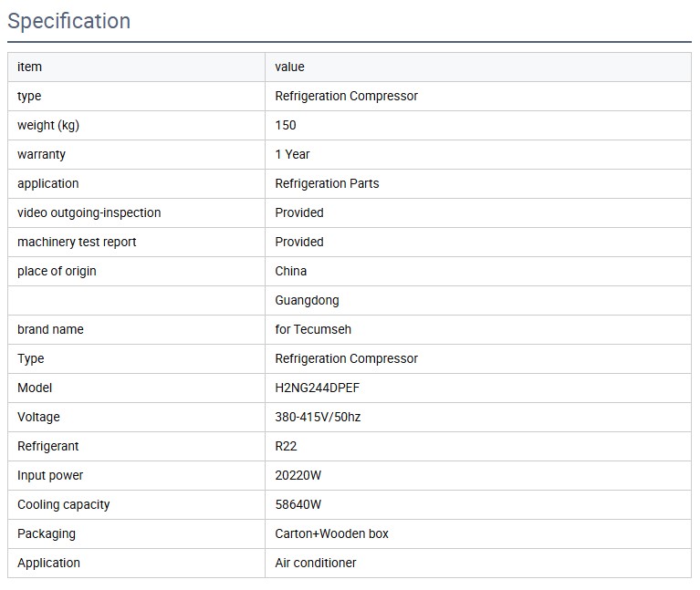Click the 'video outgoing-inspection' label
The height and width of the screenshot is (590, 700).
89,212
